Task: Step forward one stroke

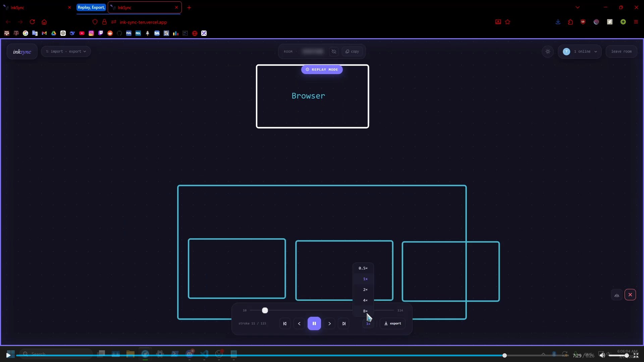Action: point(329,323)
